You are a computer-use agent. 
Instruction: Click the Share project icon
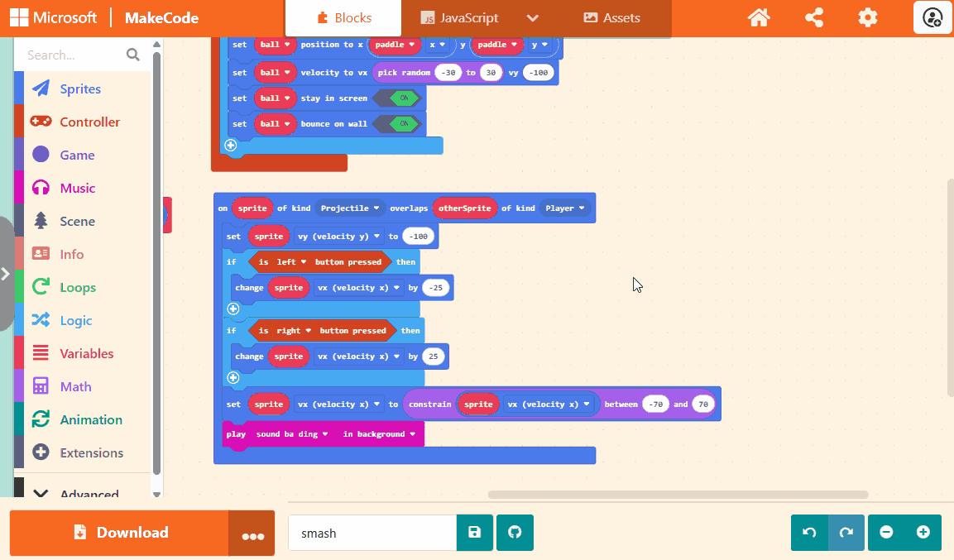[813, 17]
